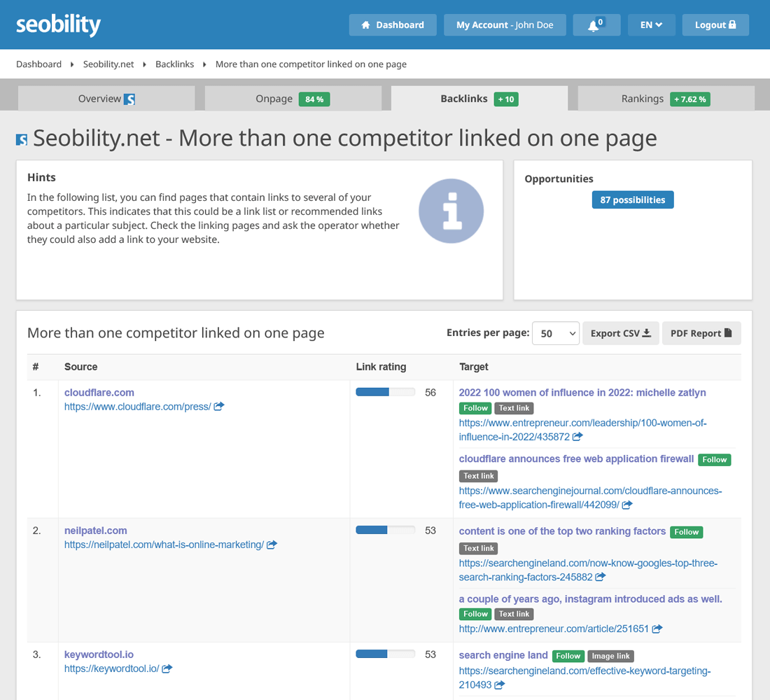770x700 pixels.
Task: Open cloudflare.com/press external link icon
Action: point(219,406)
